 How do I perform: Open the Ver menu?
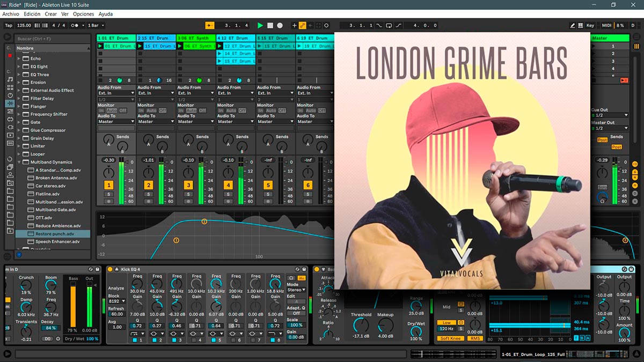click(65, 14)
